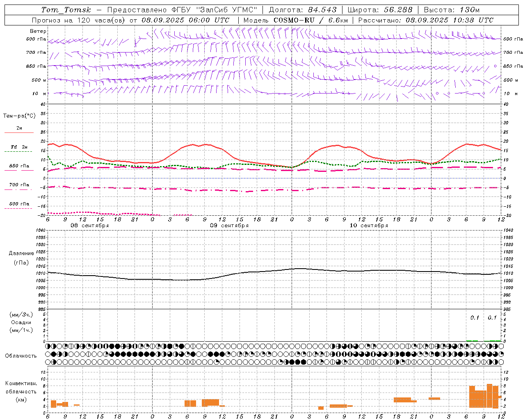This screenshot has width=525, height=420.
Task: Click the Высота: 130м value
Action: 452,10
